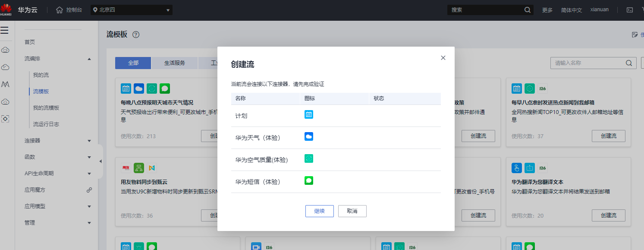Viewport: 644px width, 250px height.
Task: Open the 简体中文 language selector
Action: [x=572, y=10]
